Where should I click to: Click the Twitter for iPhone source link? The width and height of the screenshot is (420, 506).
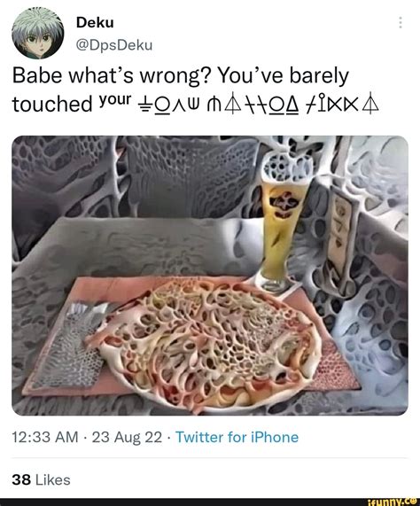tap(237, 437)
